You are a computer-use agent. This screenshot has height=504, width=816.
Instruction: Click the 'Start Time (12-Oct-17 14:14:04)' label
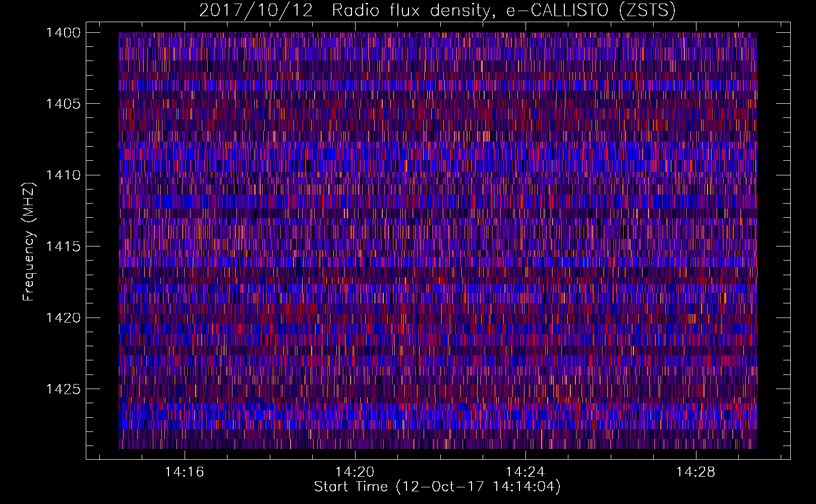pyautogui.click(x=437, y=487)
